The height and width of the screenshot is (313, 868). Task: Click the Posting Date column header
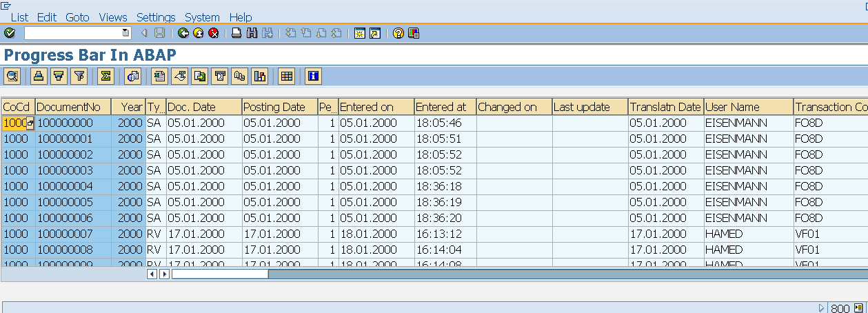(274, 107)
